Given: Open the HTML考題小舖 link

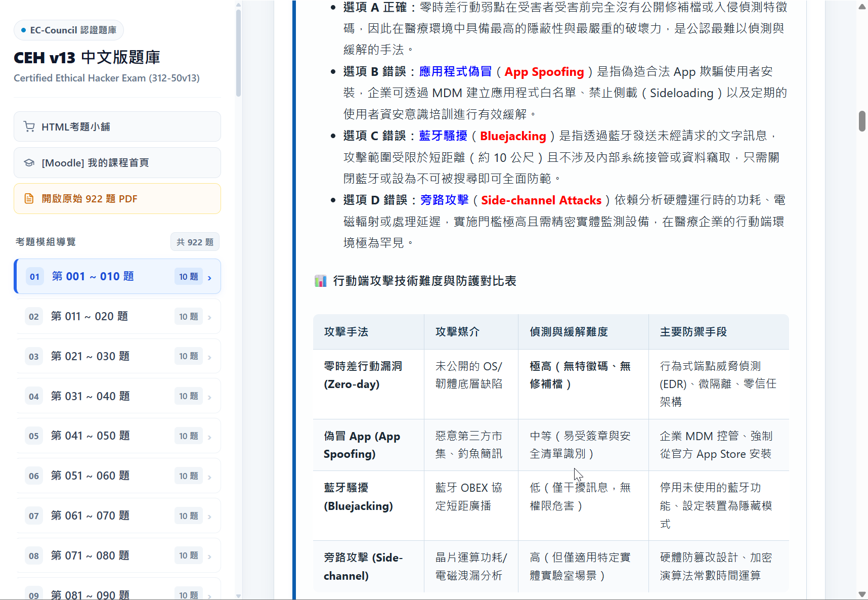Looking at the screenshot, I should point(117,126).
